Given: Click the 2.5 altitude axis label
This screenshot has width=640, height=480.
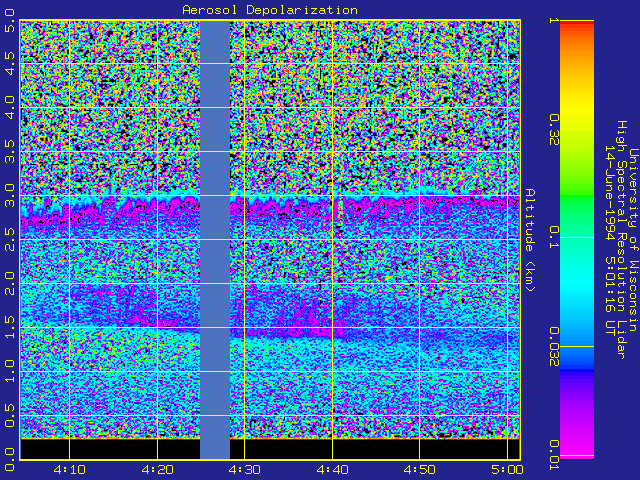Looking at the screenshot, I should pyautogui.click(x=9, y=240).
